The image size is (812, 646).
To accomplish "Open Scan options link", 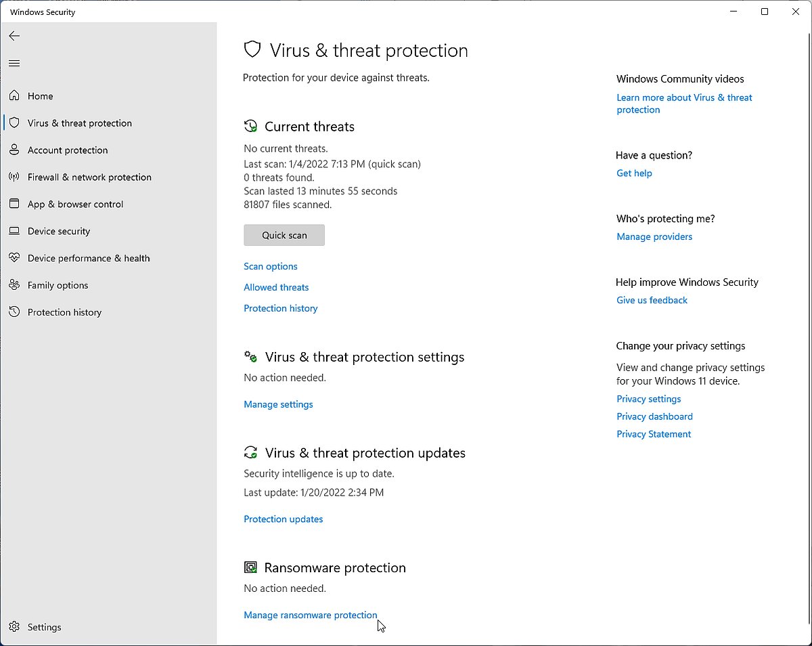I will point(271,267).
